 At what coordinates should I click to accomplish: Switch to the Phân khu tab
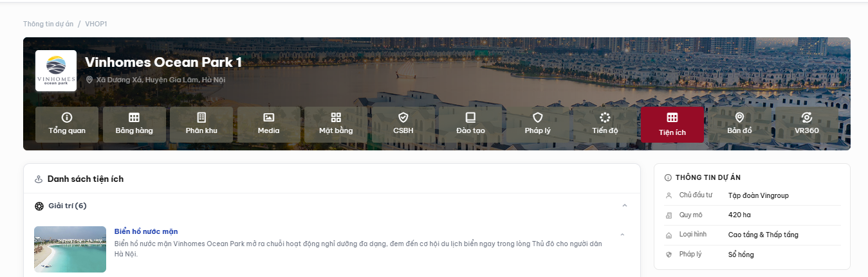pyautogui.click(x=201, y=125)
